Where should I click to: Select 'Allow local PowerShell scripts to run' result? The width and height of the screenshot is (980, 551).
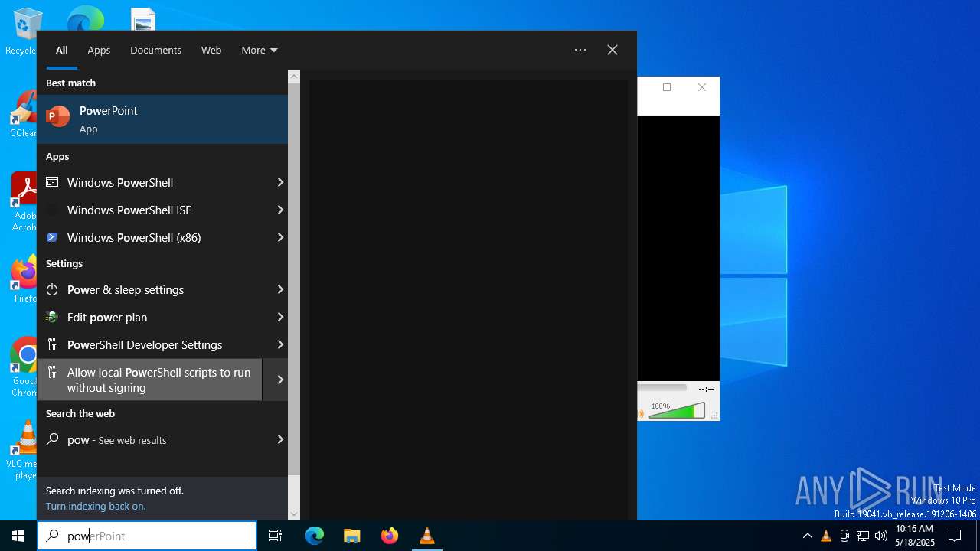click(149, 380)
